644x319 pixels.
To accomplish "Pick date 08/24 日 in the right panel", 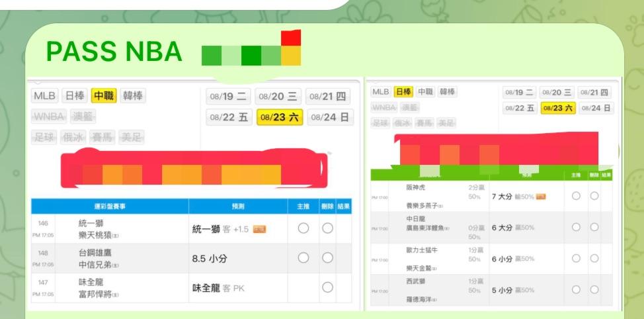I will pos(596,108).
